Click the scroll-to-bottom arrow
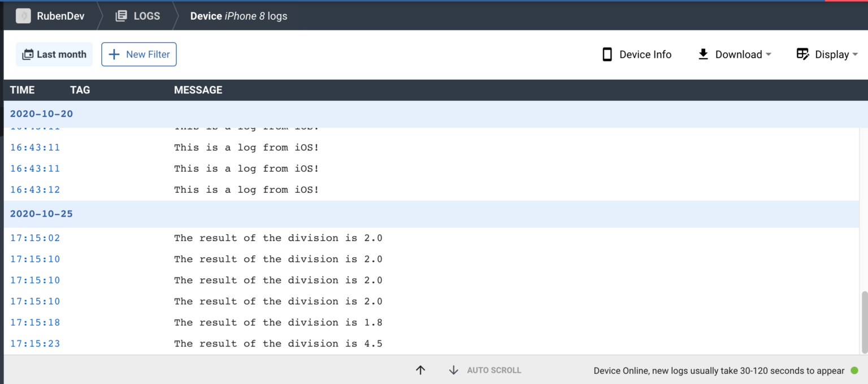868x384 pixels. coord(454,370)
